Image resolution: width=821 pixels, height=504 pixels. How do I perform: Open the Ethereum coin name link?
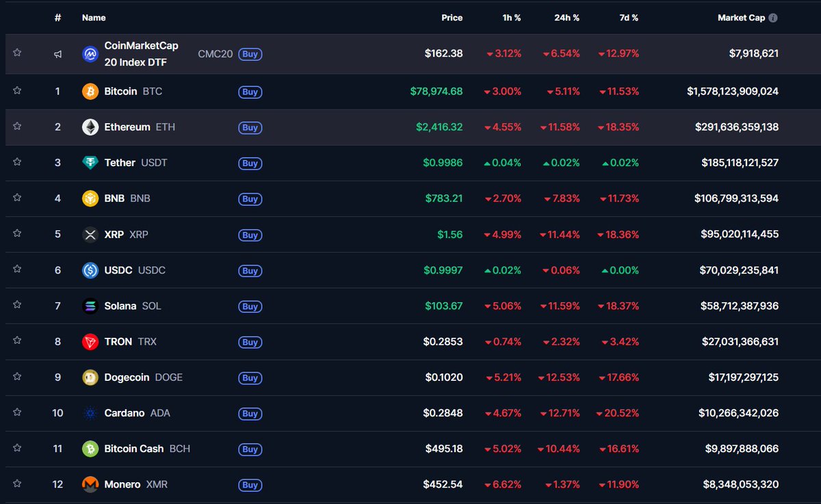point(127,127)
